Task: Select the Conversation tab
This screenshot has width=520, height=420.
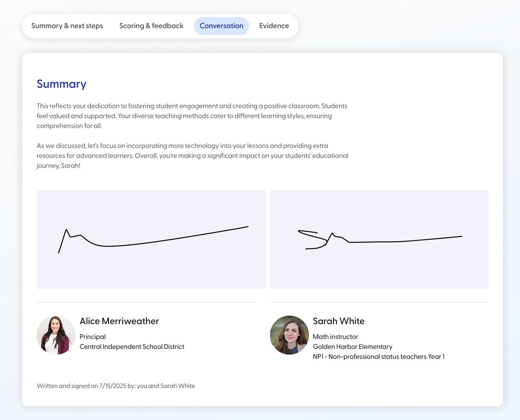Action: [221, 26]
